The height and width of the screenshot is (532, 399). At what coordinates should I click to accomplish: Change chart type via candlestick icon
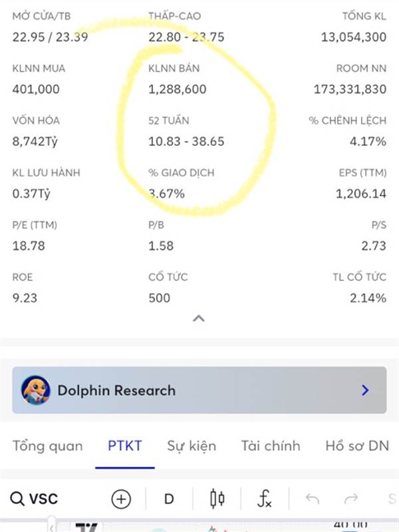click(217, 499)
